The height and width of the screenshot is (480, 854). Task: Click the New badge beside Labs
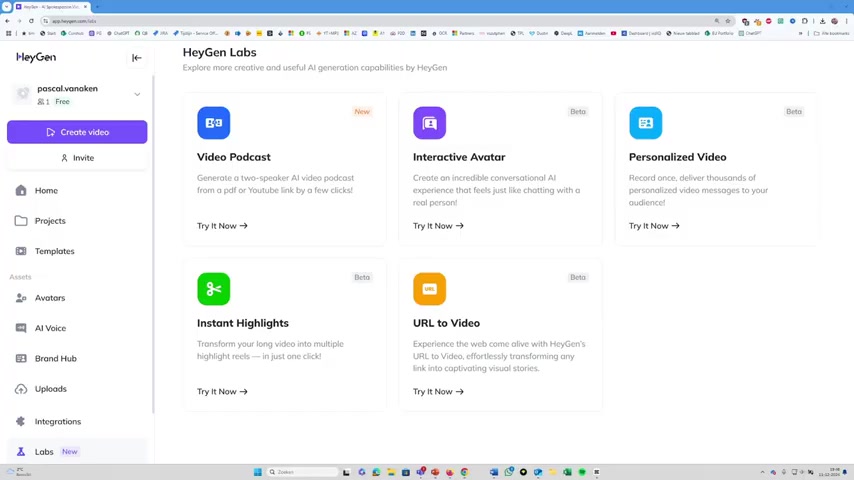[70, 452]
